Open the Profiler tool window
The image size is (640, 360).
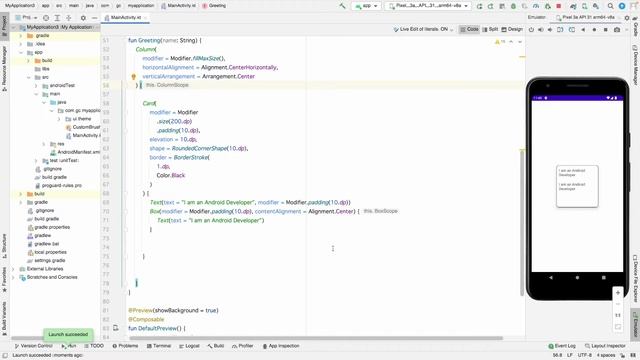click(243, 346)
